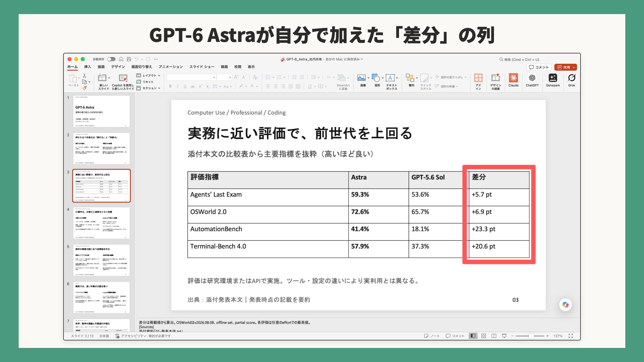644x362 pixels.
Task: Click the numbered list icon
Action: point(279,77)
